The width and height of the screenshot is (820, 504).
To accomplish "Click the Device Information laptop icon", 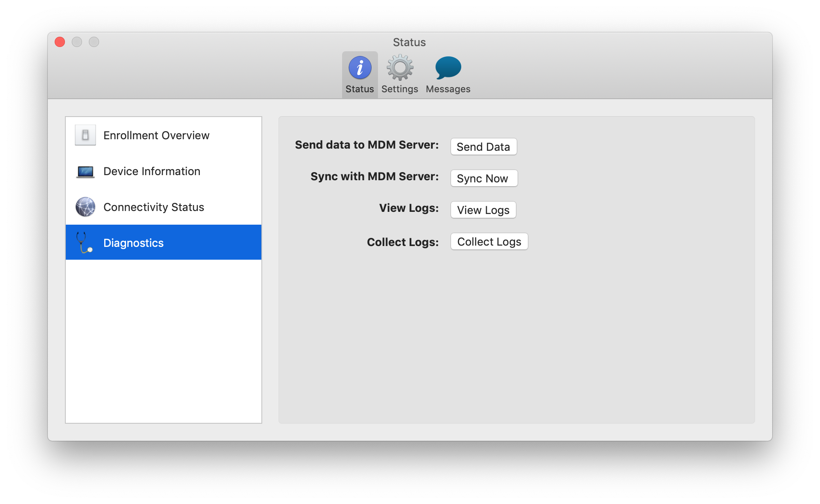I will coord(85,172).
